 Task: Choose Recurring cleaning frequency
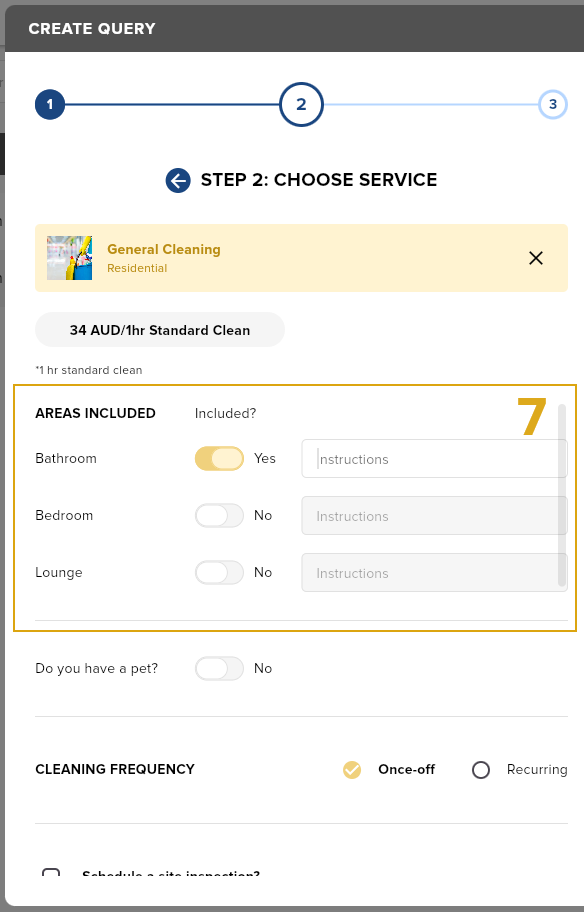[481, 770]
